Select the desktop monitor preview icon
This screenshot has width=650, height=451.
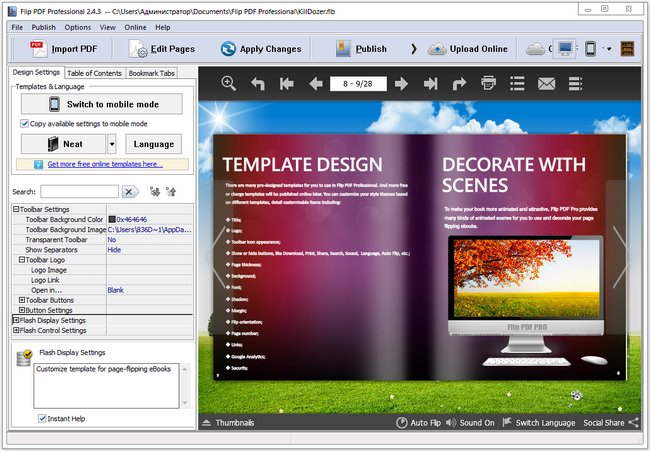point(565,49)
